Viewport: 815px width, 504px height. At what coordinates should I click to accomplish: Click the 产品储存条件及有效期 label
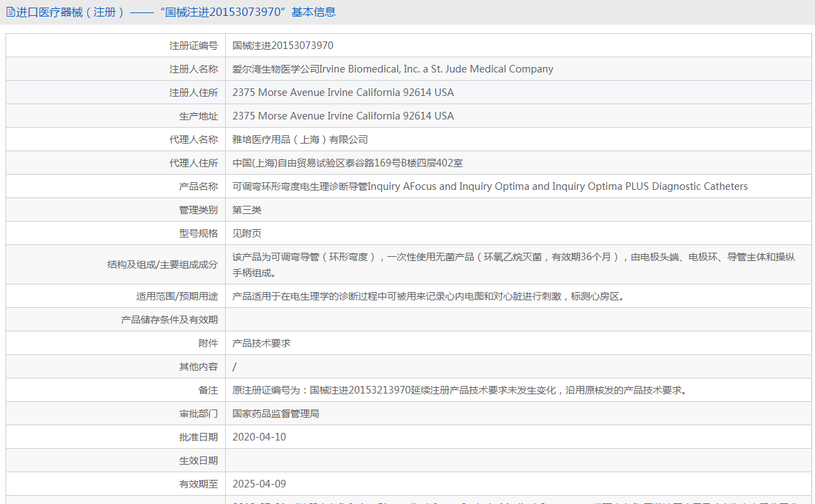coord(169,320)
